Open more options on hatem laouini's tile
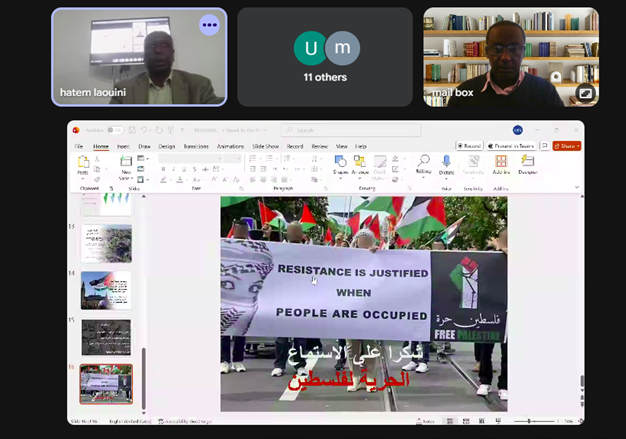626x439 pixels. click(x=209, y=25)
